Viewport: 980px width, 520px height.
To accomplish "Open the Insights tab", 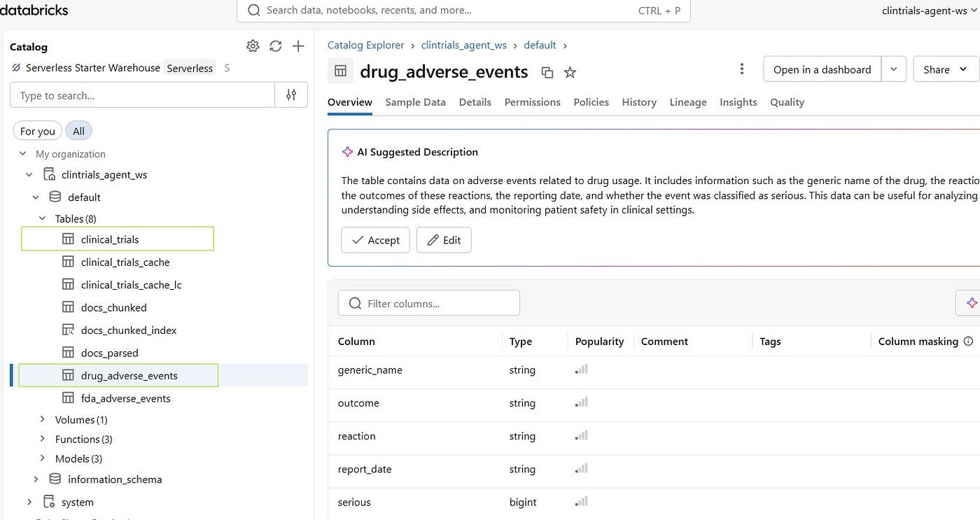I will [738, 102].
